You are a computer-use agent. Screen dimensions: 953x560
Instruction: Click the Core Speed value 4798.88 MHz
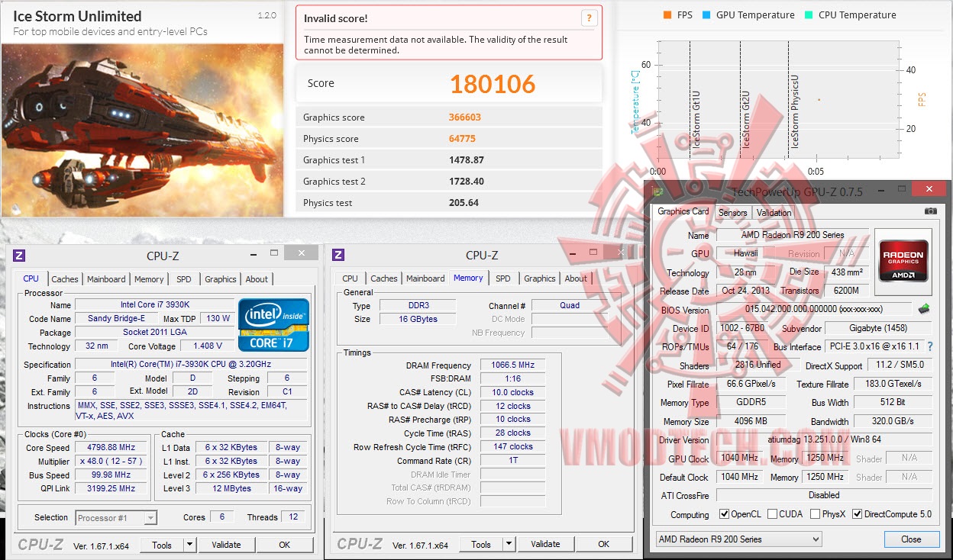112,448
